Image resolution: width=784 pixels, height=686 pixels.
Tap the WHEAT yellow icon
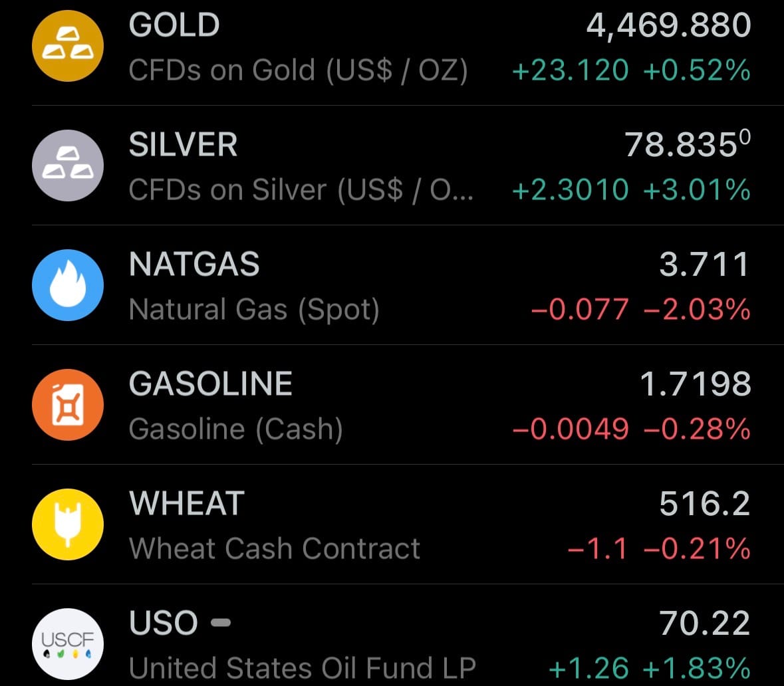pyautogui.click(x=68, y=524)
